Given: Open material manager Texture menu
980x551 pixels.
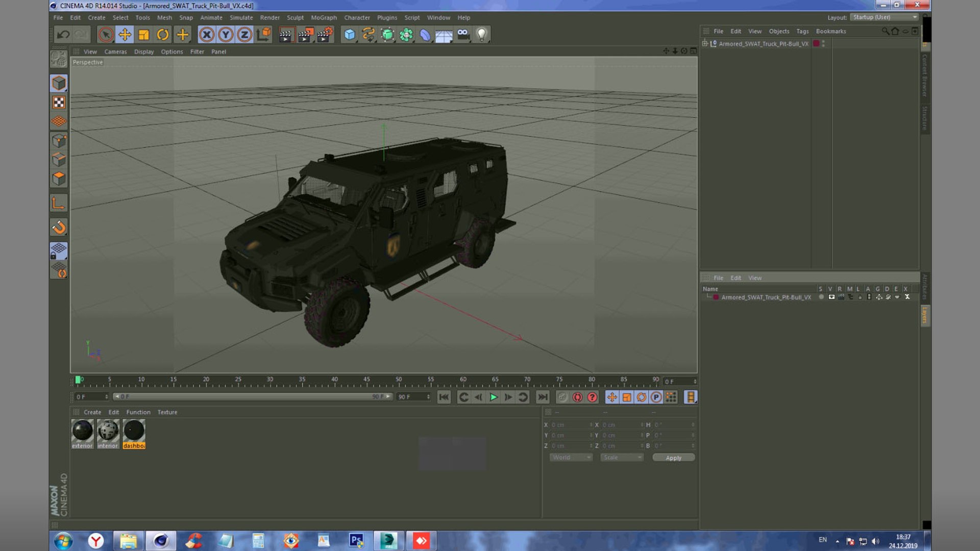Looking at the screenshot, I should coord(167,412).
